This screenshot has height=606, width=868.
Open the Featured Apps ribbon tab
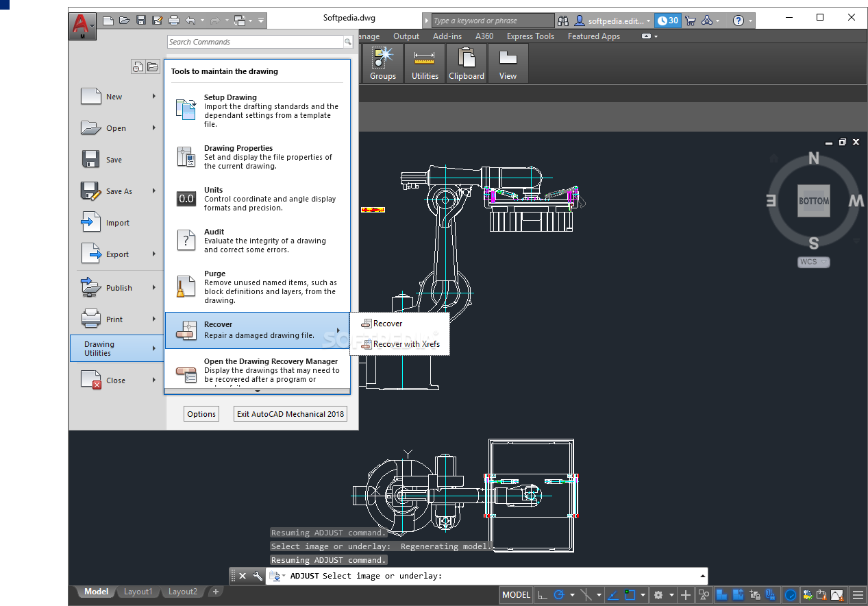(594, 36)
